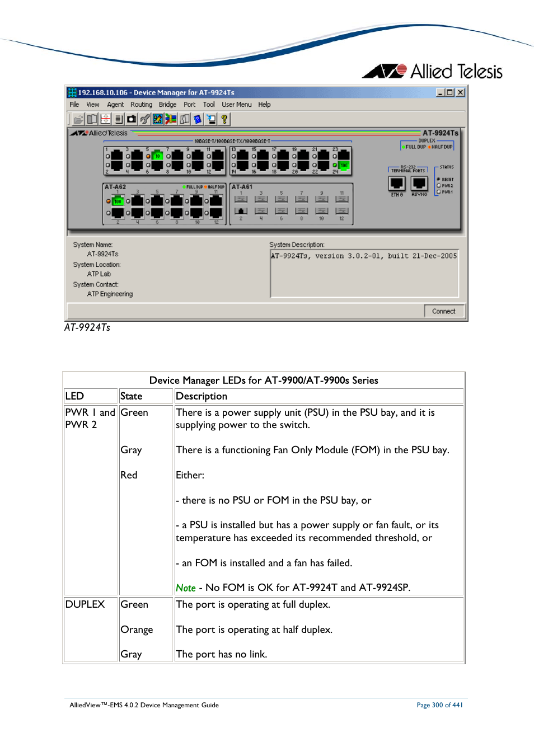534x756 pixels.
Task: Click the Orange state in the DUPLEX row
Action: pos(137,630)
